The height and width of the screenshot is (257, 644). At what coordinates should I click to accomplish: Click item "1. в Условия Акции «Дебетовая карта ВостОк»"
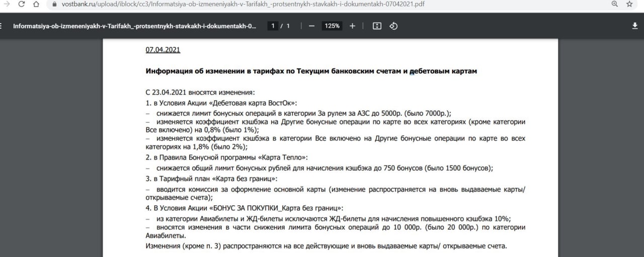click(x=222, y=103)
